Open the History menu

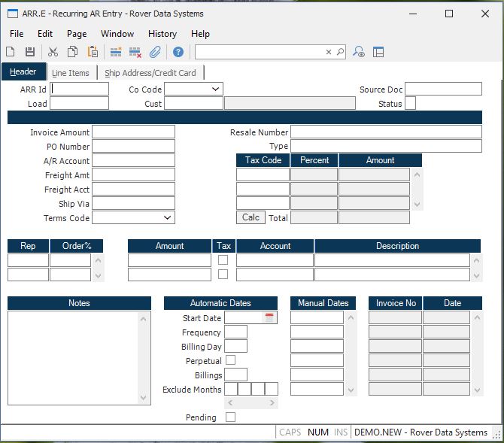[162, 34]
